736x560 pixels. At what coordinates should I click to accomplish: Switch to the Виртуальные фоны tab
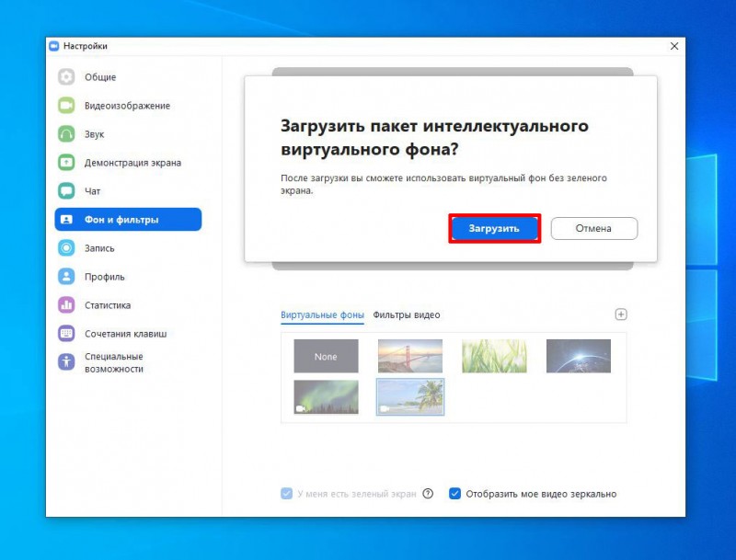coord(322,314)
